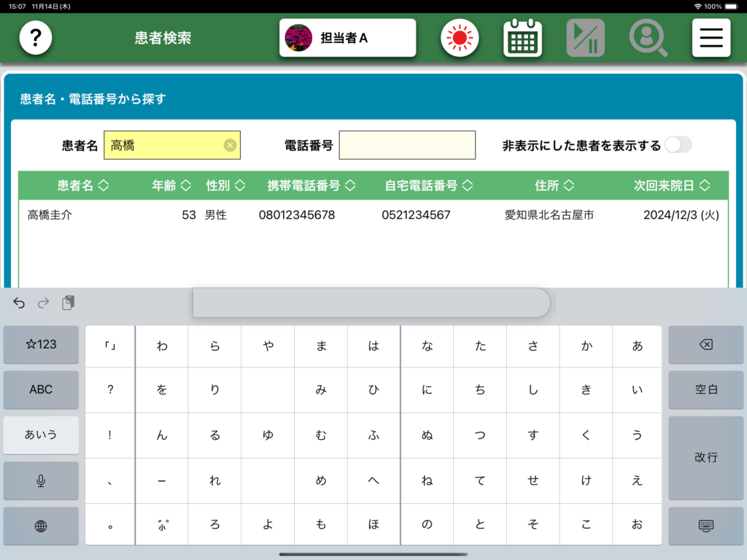Open the calendar view icon

click(522, 38)
